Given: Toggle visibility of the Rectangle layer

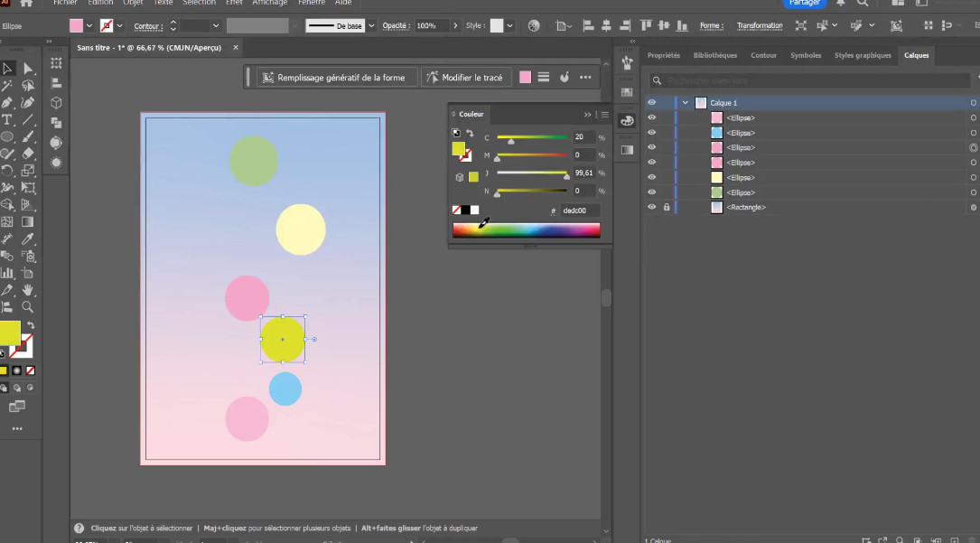Looking at the screenshot, I should 651,207.
